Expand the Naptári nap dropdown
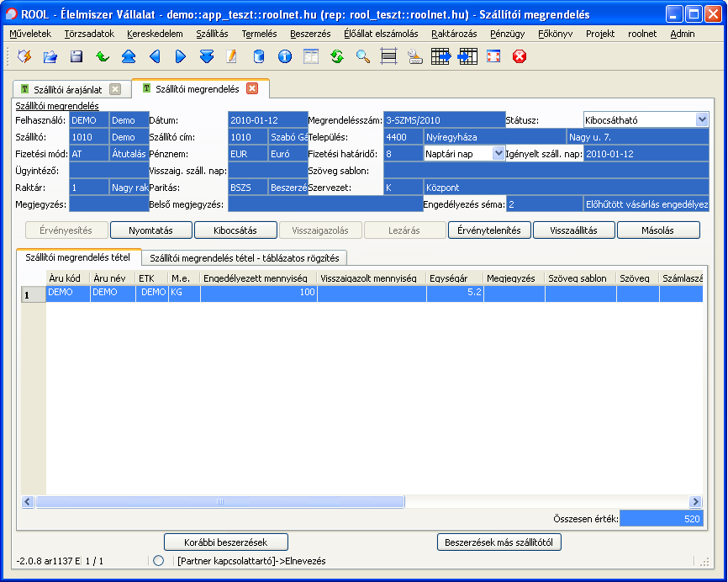 498,153
